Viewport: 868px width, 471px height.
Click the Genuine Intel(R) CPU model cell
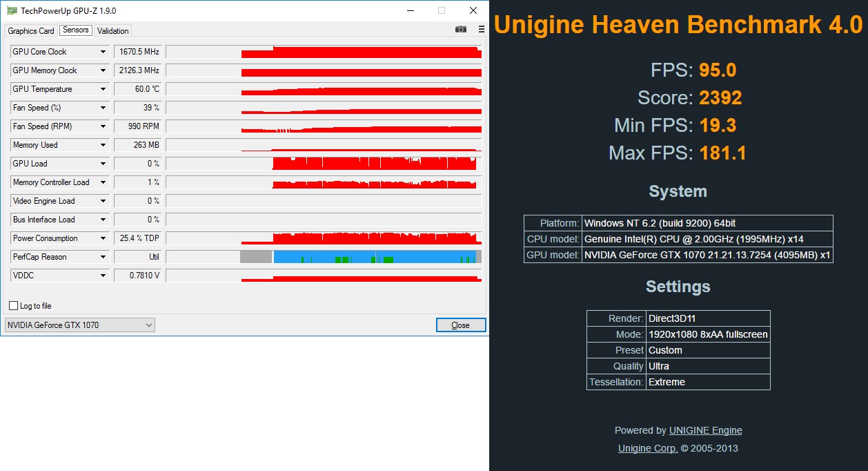pos(707,239)
